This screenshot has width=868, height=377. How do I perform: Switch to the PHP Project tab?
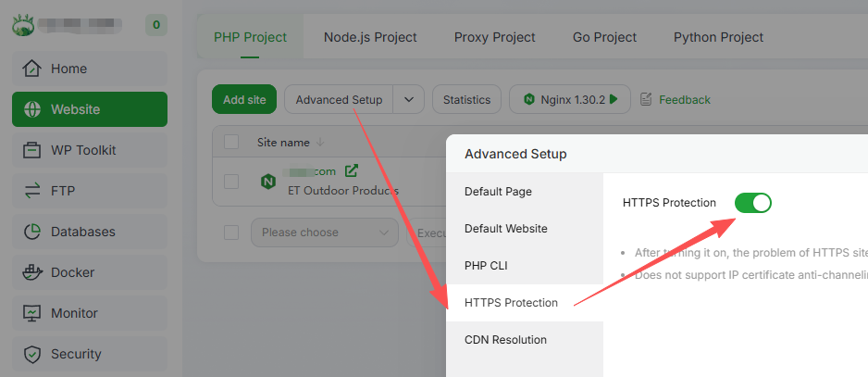tap(250, 37)
